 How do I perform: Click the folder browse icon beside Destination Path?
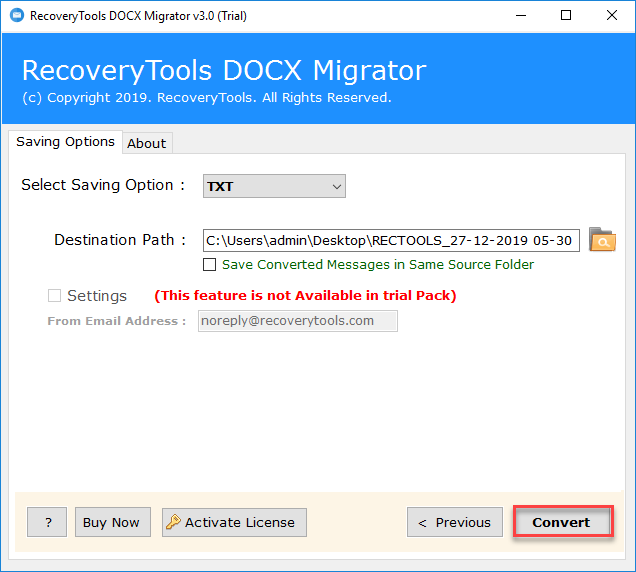[602, 239]
